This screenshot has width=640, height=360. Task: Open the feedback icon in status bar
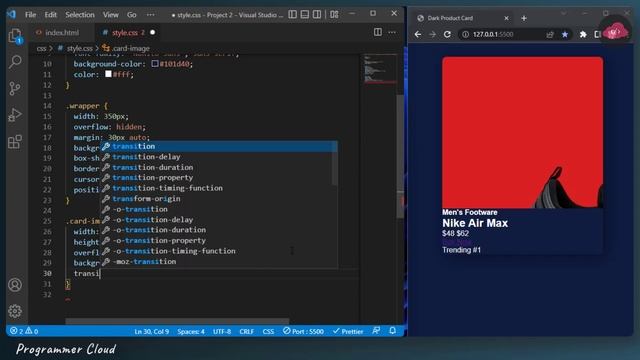(376, 331)
